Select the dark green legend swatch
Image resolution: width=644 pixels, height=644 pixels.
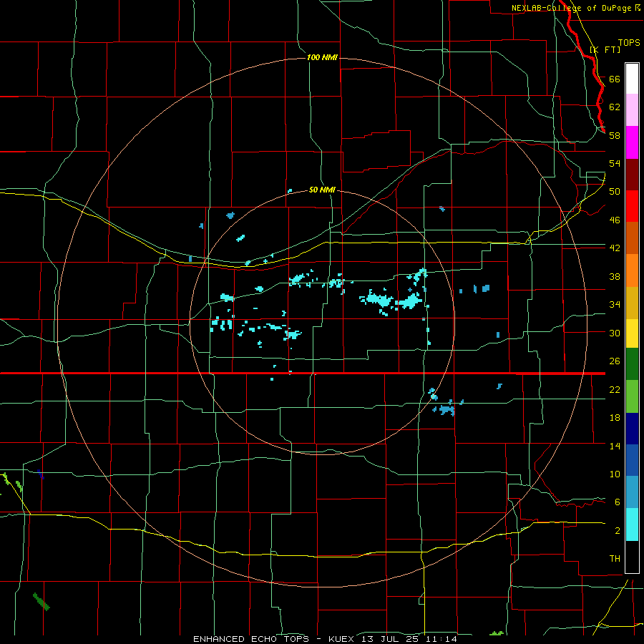[x=632, y=364]
